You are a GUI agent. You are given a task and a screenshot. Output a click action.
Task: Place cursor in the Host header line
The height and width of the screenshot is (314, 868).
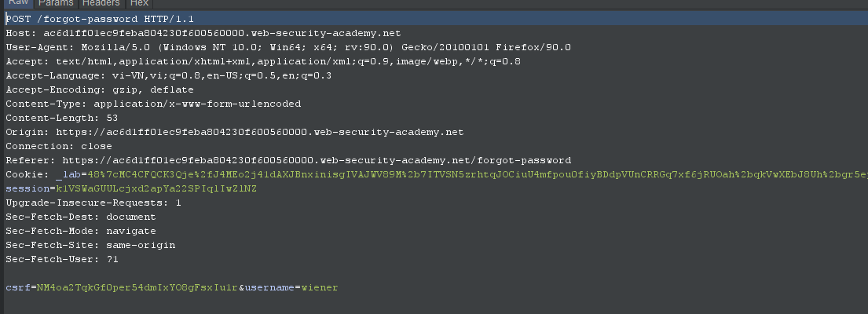tap(203, 33)
